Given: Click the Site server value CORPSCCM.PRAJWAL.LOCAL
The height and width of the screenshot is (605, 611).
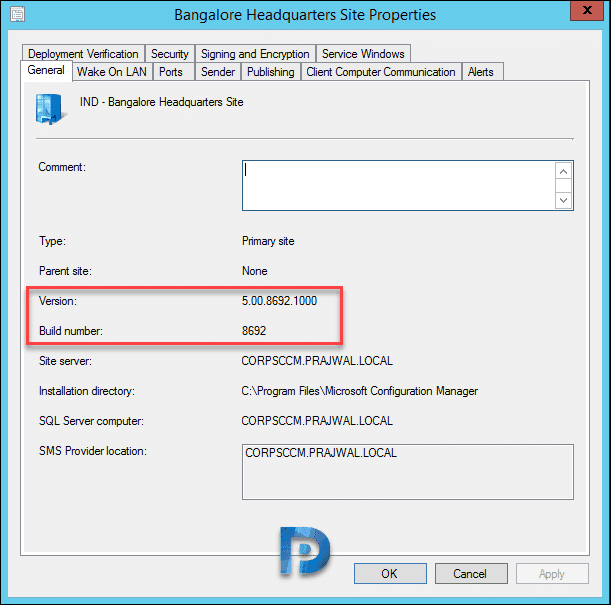Looking at the screenshot, I should [317, 361].
